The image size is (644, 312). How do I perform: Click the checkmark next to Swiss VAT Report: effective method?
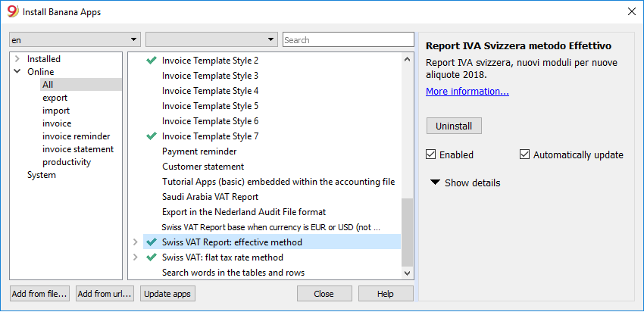click(152, 242)
